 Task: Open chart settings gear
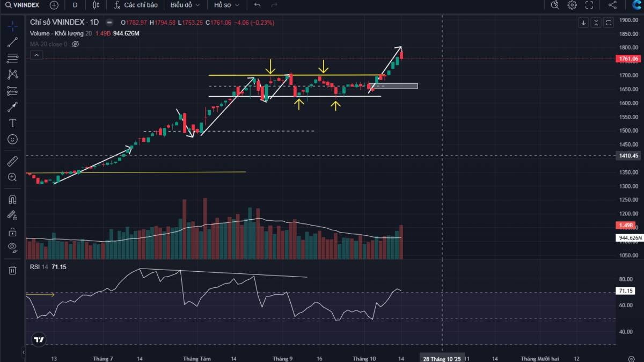pos(572,5)
